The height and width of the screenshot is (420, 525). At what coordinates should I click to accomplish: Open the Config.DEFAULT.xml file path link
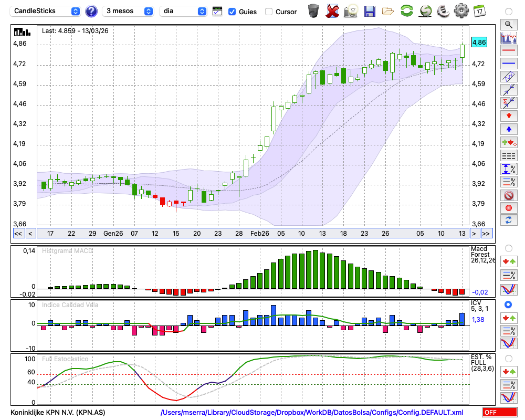pos(312,413)
